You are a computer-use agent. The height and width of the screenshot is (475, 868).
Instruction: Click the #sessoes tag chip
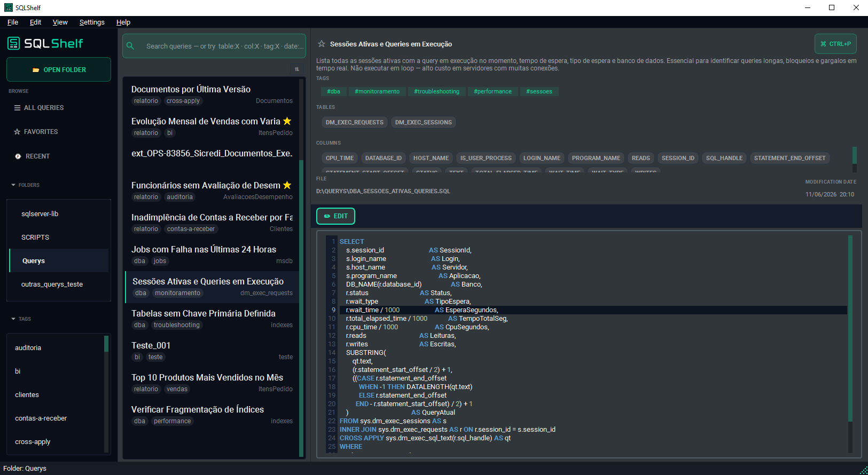pos(539,91)
